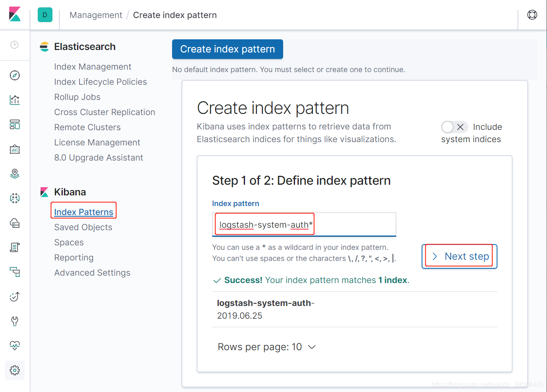Click the Kibana section logo
The image size is (547, 392).
pos(44,192)
